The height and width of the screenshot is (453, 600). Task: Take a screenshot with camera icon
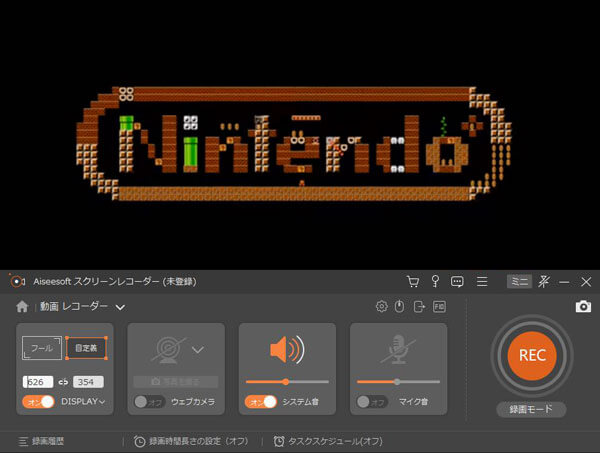(583, 306)
